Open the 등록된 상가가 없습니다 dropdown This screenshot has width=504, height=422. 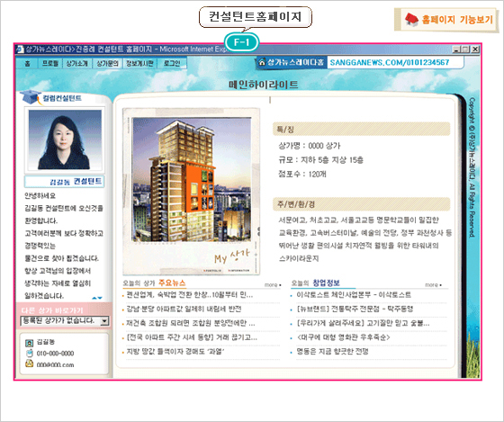65,320
